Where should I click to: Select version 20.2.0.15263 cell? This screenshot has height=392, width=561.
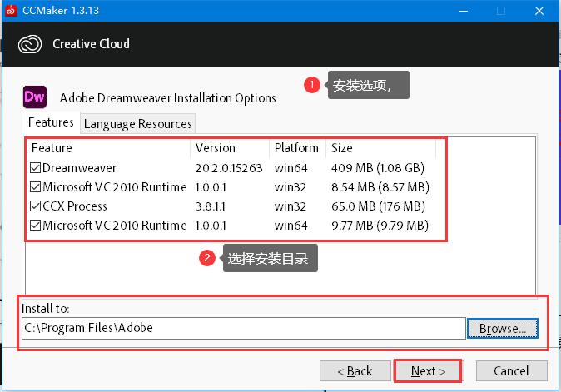229,168
